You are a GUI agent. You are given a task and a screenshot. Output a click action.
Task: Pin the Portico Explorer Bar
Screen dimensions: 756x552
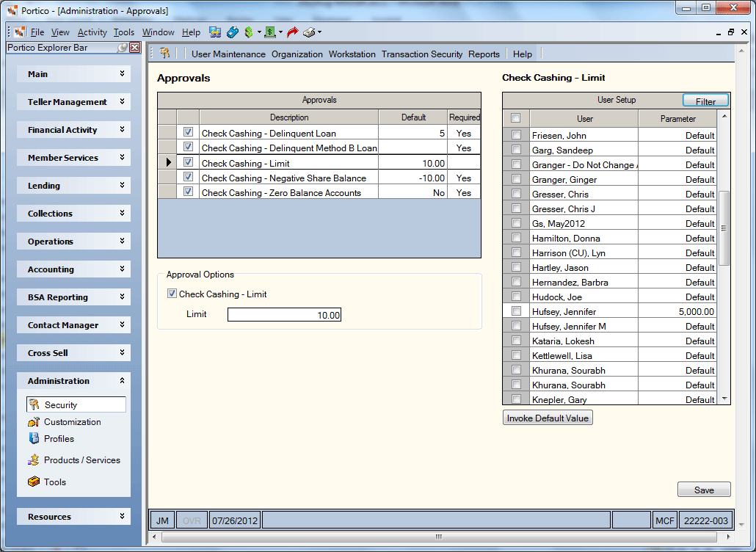click(123, 48)
